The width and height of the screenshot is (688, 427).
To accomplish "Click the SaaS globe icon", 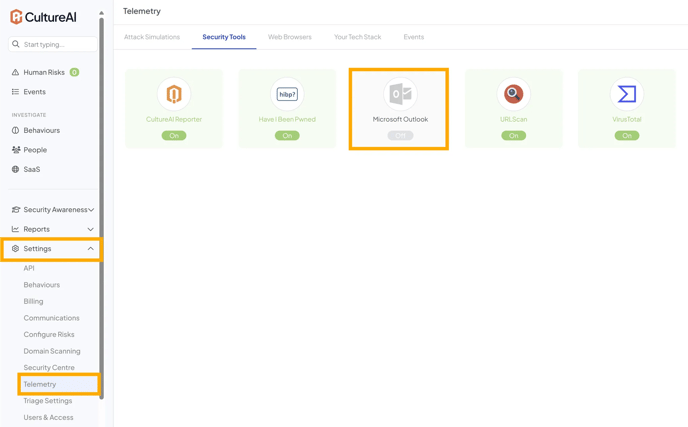I will tap(15, 169).
